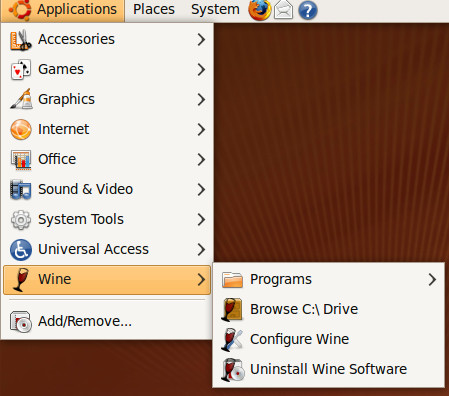Click the Ubuntu logo icon in the panel

coord(20,9)
